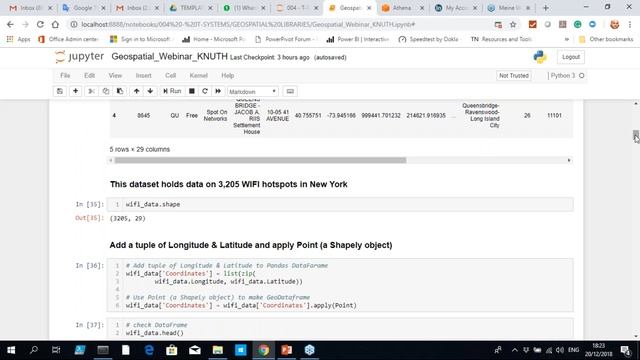Open the command palette keyboard icon
Screen dimensions: 640x360
(290, 91)
